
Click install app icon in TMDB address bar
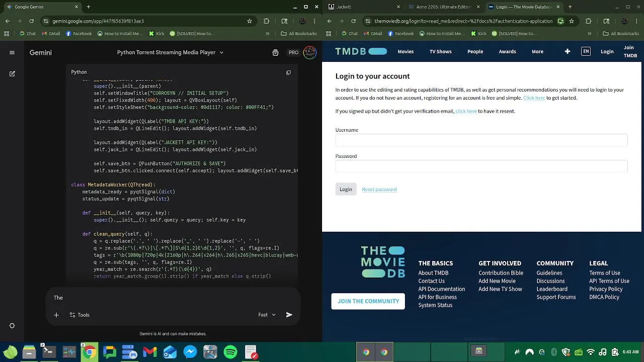click(x=560, y=21)
